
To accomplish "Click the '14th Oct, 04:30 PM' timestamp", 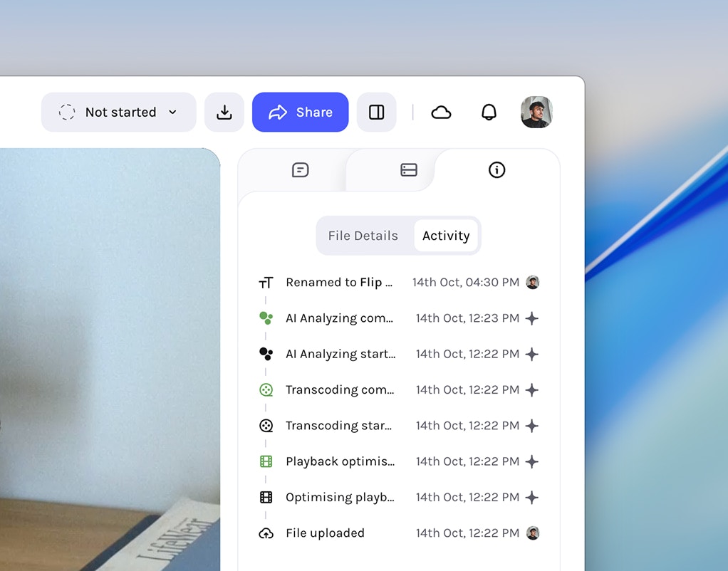I will pyautogui.click(x=466, y=282).
